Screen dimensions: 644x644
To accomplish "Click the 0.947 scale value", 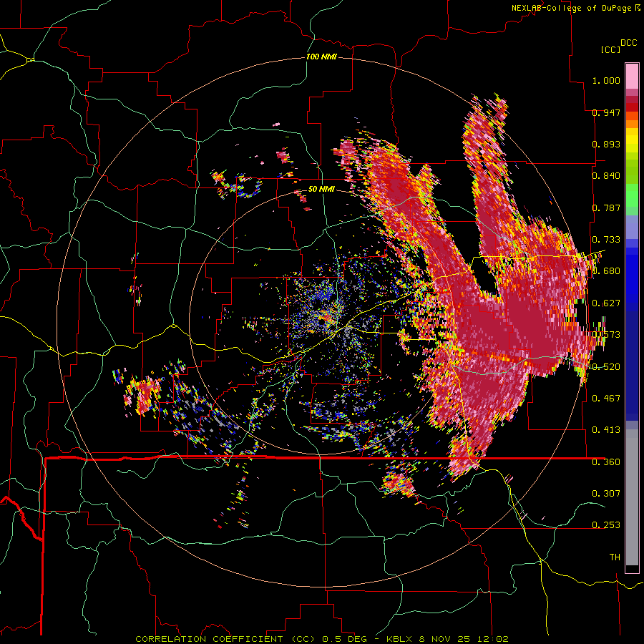I will pos(606,112).
